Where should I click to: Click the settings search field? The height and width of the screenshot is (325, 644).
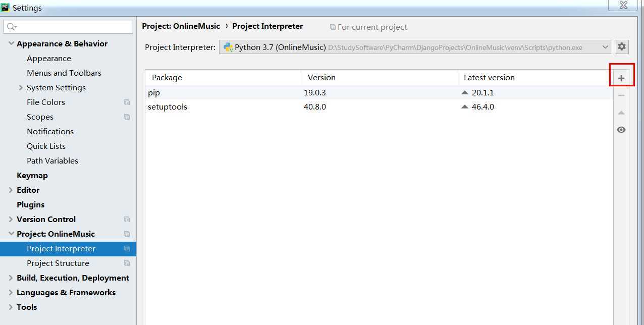[x=68, y=27]
